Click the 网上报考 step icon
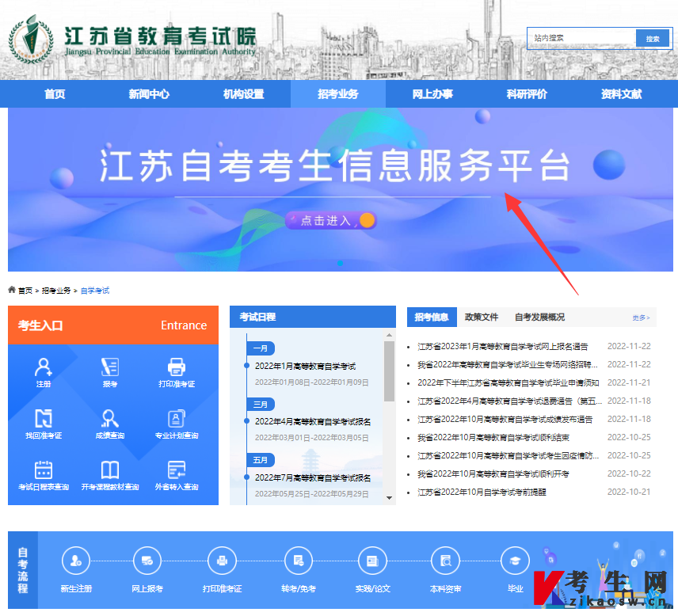The width and height of the screenshot is (678, 616). coord(147,561)
